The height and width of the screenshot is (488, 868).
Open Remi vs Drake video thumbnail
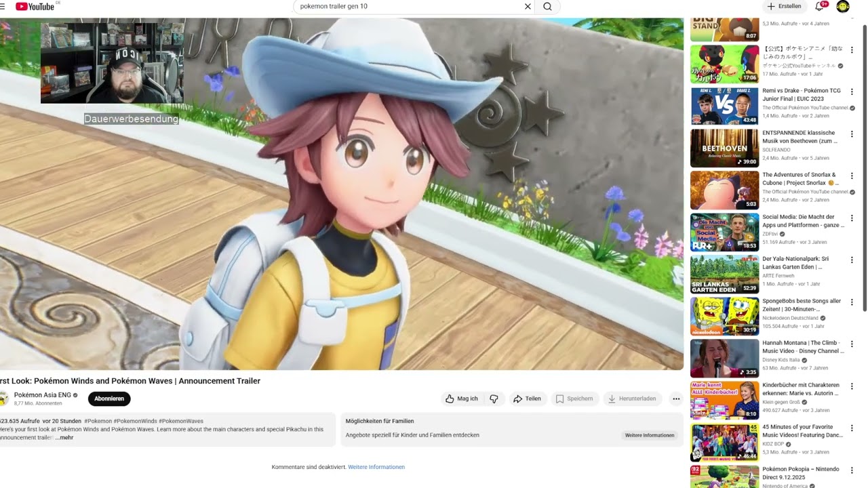[x=724, y=106]
